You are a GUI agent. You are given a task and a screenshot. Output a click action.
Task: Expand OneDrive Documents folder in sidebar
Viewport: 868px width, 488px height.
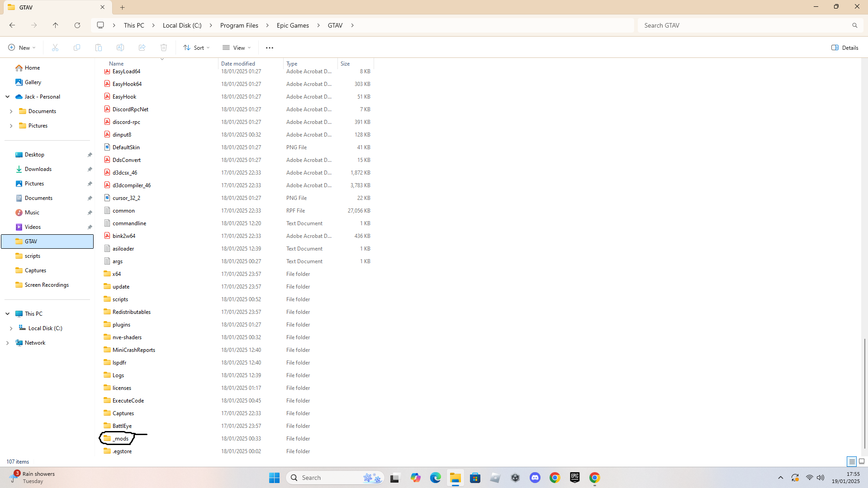pyautogui.click(x=11, y=111)
